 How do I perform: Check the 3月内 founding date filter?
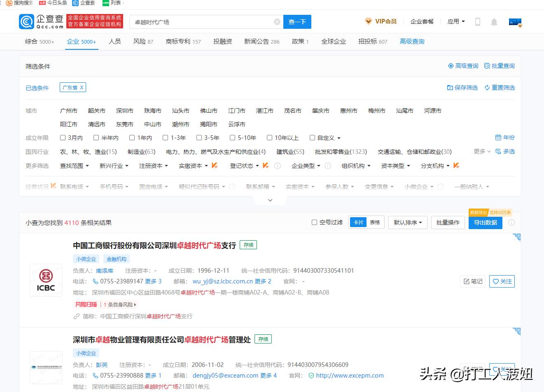63,137
